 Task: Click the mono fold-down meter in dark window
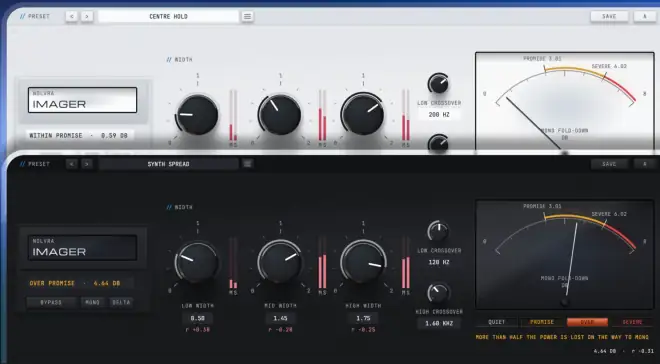(x=564, y=255)
